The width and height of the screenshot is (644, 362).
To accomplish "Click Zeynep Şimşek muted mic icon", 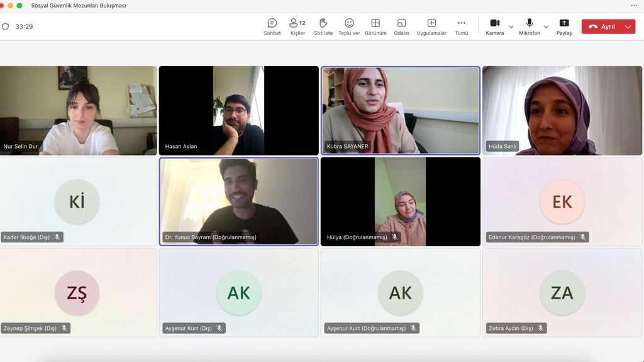I will tap(64, 328).
